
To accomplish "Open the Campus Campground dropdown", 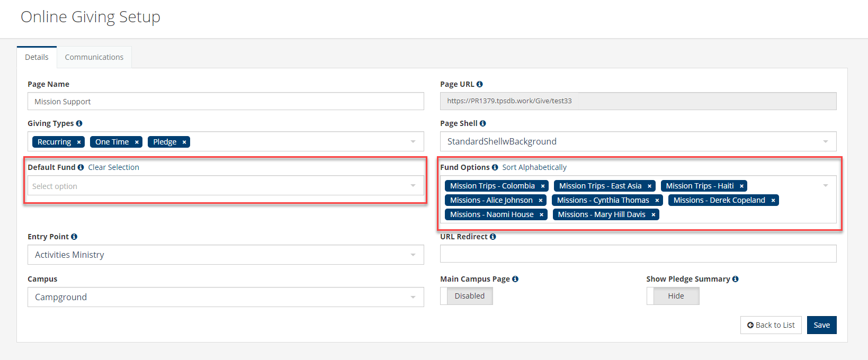I will (x=226, y=297).
